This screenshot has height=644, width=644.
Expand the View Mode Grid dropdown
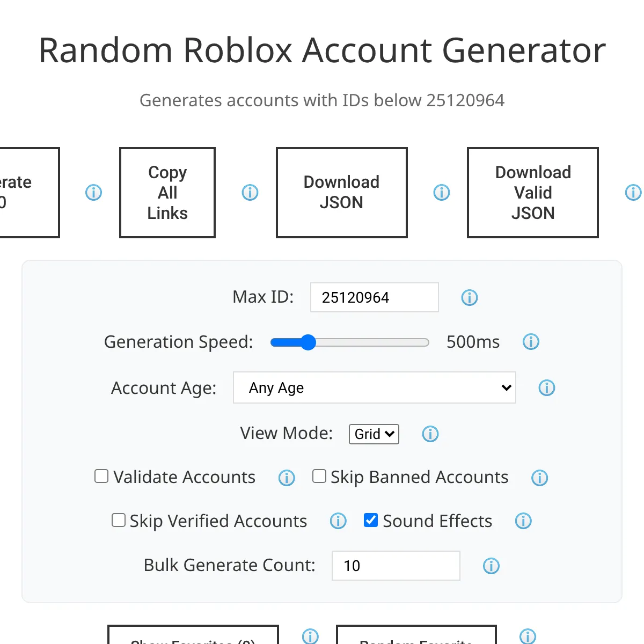coord(374,434)
